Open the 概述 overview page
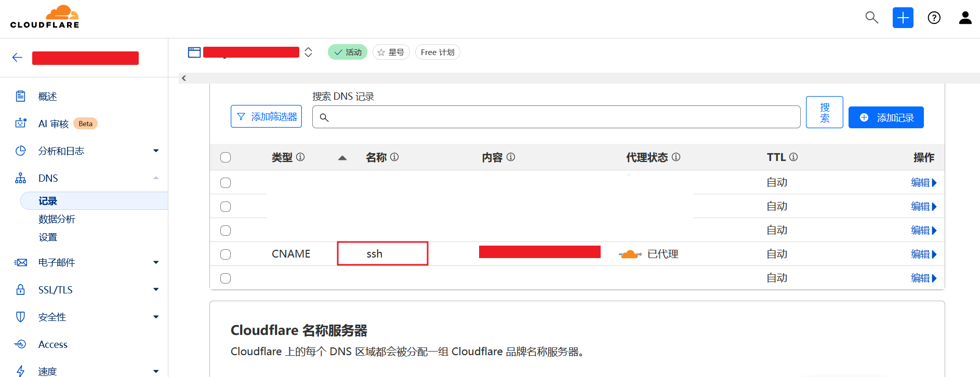This screenshot has width=980, height=377. coord(47,97)
